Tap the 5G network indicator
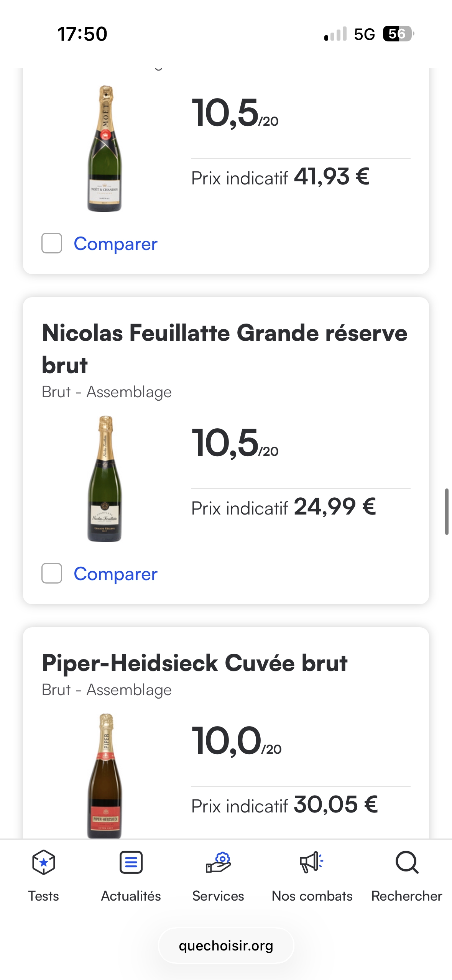 pyautogui.click(x=364, y=35)
